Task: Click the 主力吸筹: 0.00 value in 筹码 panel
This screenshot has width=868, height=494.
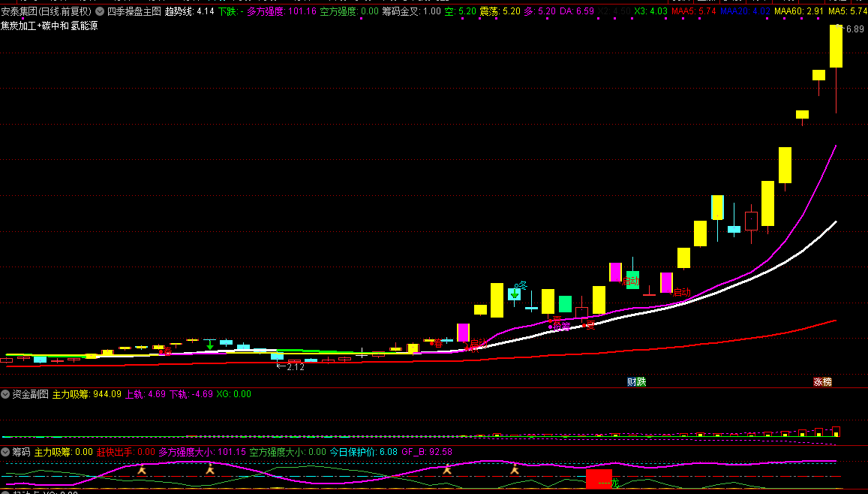Action: (64, 452)
